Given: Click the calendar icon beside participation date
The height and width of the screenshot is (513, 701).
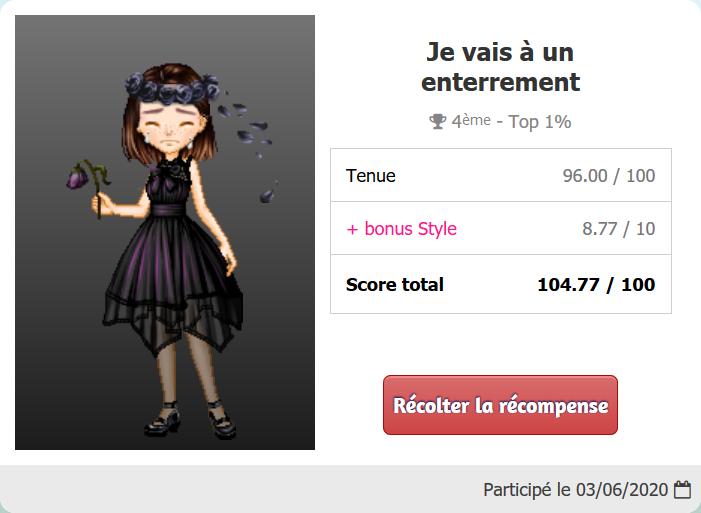Looking at the screenshot, I should pyautogui.click(x=682, y=489).
